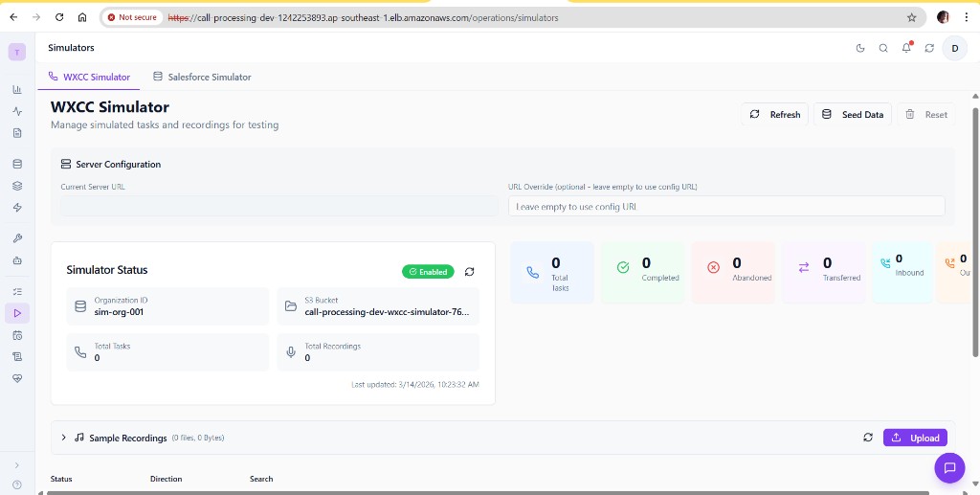This screenshot has width=980, height=495.
Task: Open the floating chat bubble button
Action: point(949,467)
